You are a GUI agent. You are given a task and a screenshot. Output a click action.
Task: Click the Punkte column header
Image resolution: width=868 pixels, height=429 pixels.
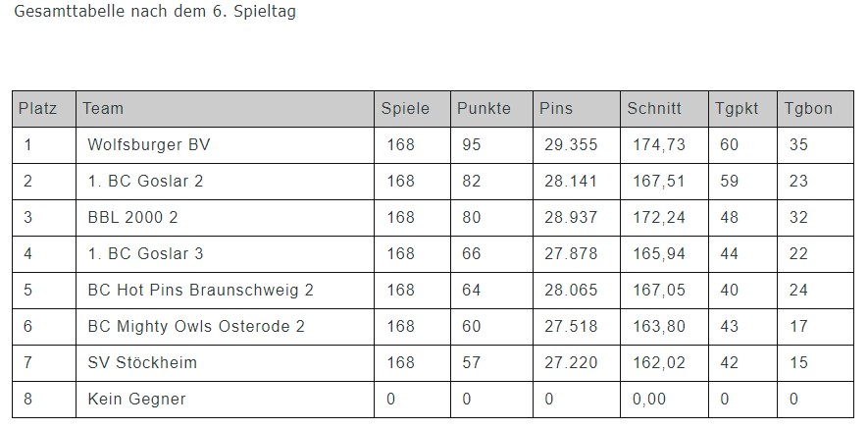coord(484,109)
